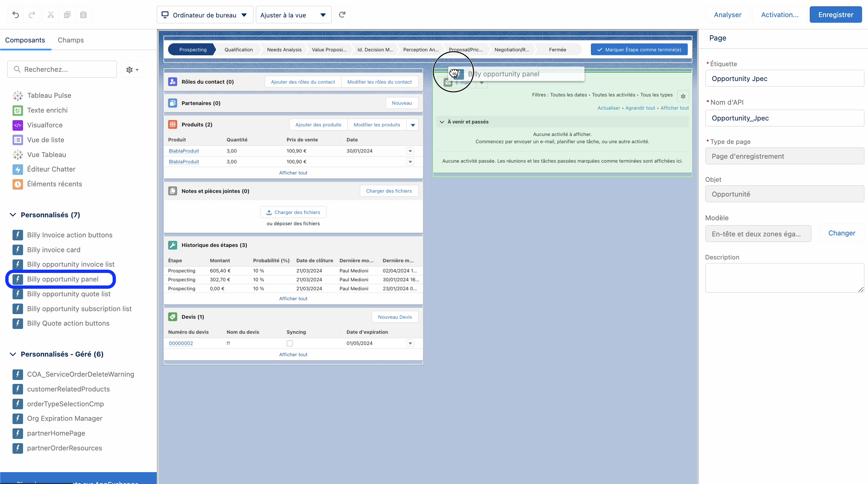Click the Billy invoice card icon
The width and height of the screenshot is (868, 484).
tap(17, 250)
